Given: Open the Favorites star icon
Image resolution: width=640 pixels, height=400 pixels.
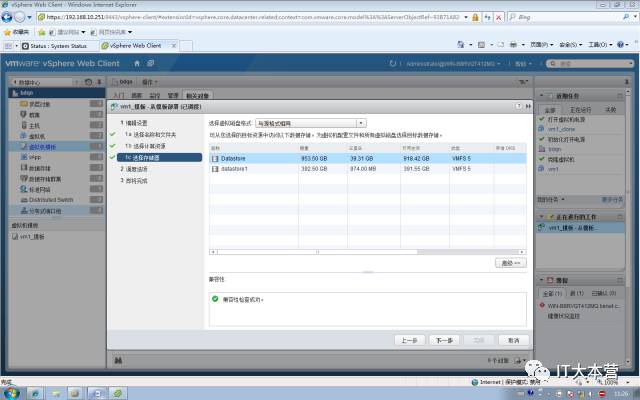Looking at the screenshot, I should coord(7,32).
